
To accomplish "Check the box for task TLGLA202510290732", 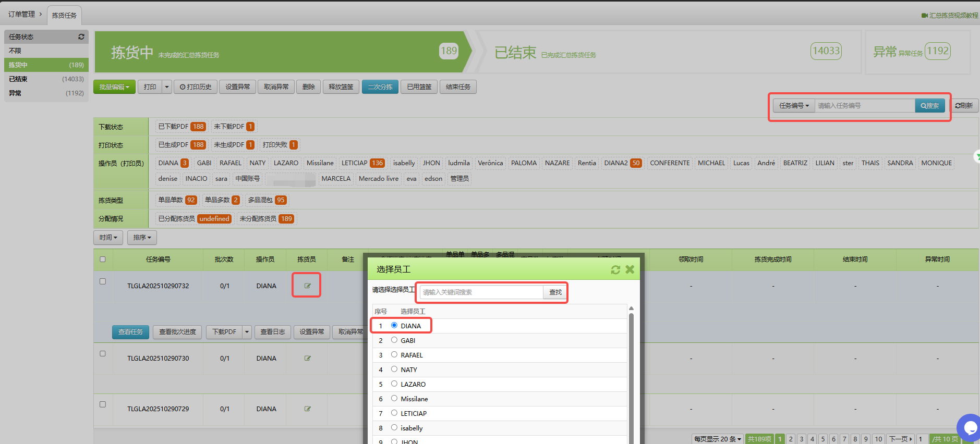I will (x=103, y=281).
